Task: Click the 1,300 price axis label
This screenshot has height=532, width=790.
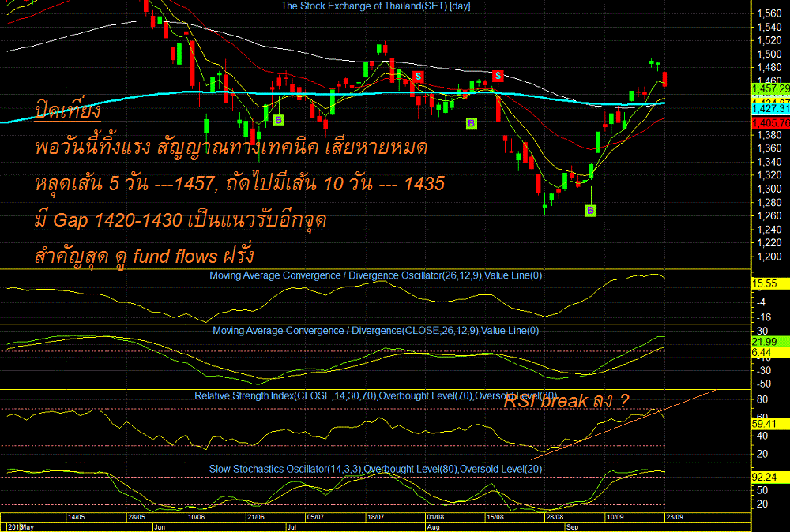Action: pos(771,189)
